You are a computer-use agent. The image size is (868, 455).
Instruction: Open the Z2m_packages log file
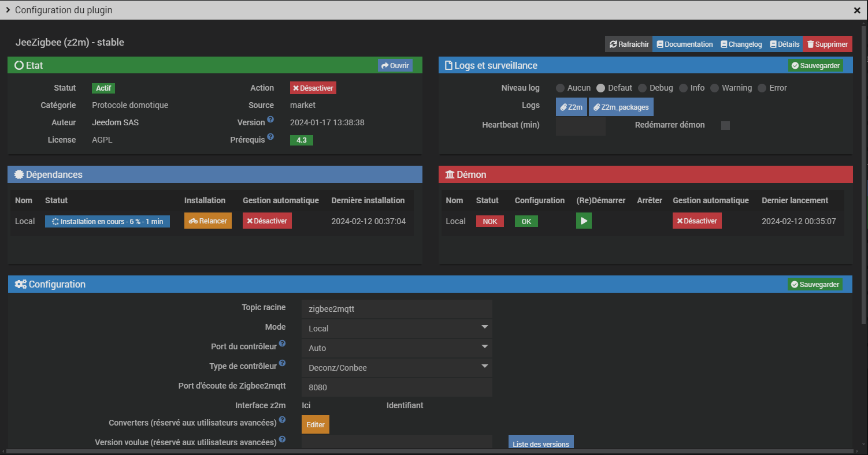pos(621,107)
